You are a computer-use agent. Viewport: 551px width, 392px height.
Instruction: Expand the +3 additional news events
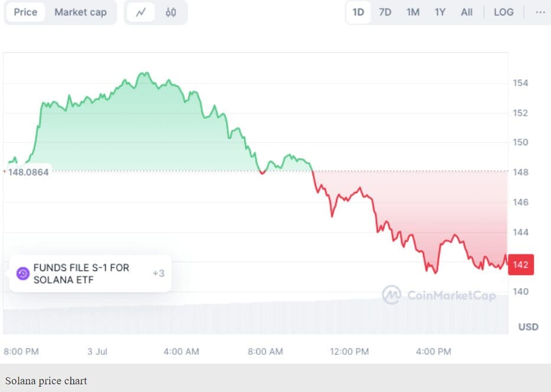[x=158, y=273]
